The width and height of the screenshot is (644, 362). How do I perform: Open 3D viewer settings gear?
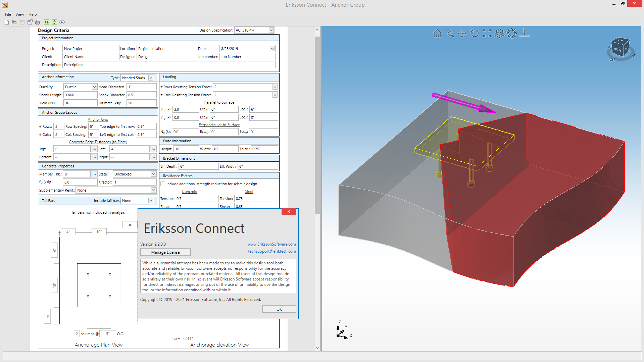pyautogui.click(x=512, y=33)
